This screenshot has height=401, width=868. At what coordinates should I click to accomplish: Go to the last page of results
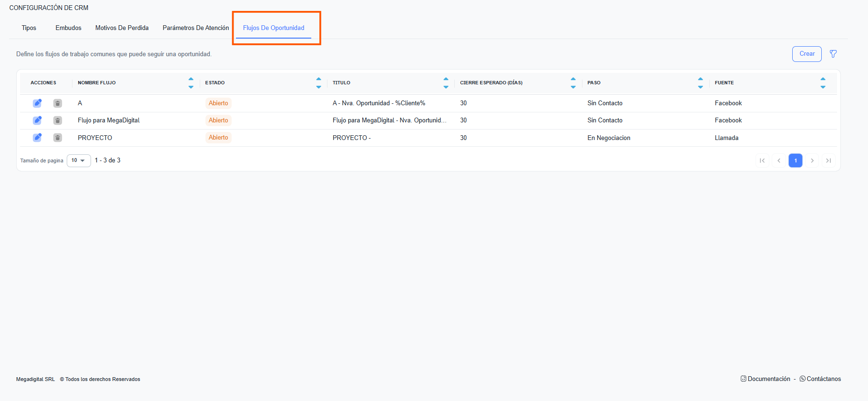point(828,160)
